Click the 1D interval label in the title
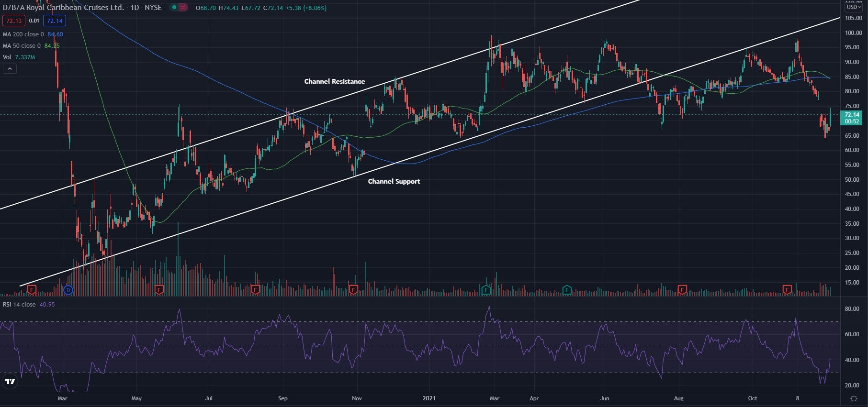 [135, 8]
